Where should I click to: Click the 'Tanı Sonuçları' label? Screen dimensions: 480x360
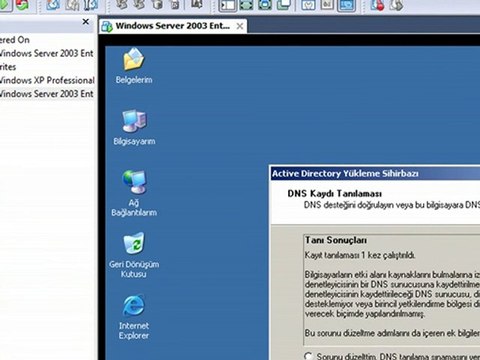[x=336, y=240]
